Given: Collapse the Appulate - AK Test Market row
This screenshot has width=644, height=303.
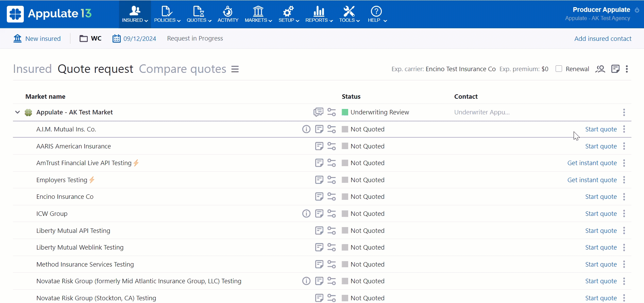Looking at the screenshot, I should click(17, 112).
